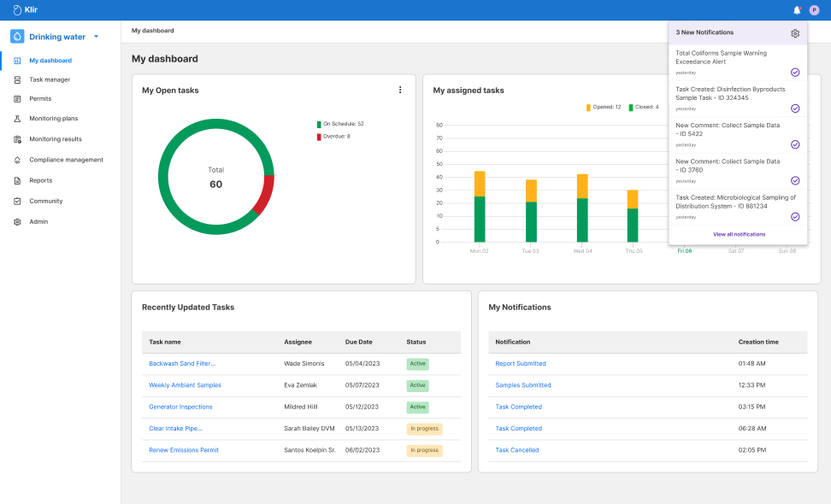Viewport: 831px width, 504px height.
Task: Mark Total Coliforms alert as read
Action: click(795, 73)
